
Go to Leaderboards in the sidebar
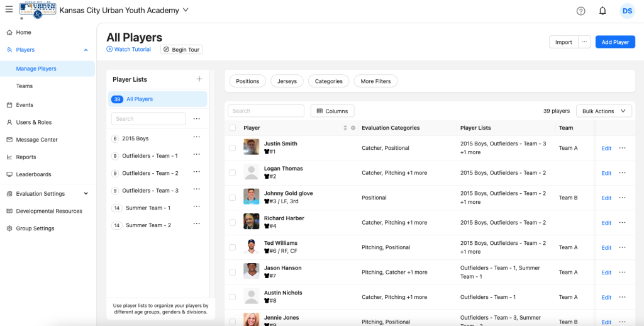33,174
